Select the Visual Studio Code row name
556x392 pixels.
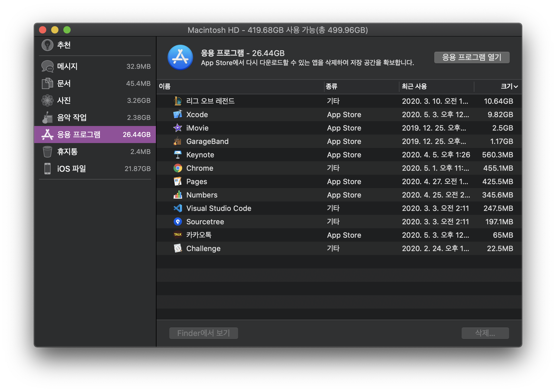click(x=219, y=208)
